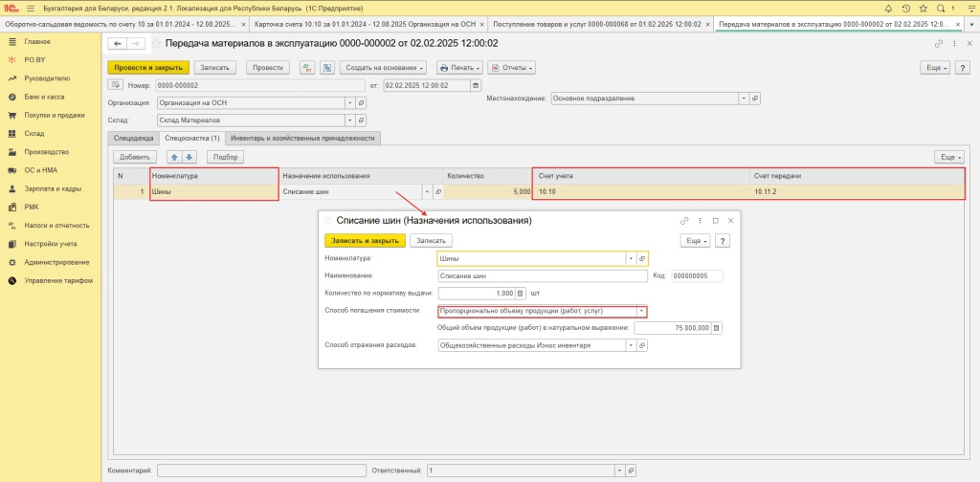Move row up with blue up arrow
The image size is (980, 482).
pos(174,158)
